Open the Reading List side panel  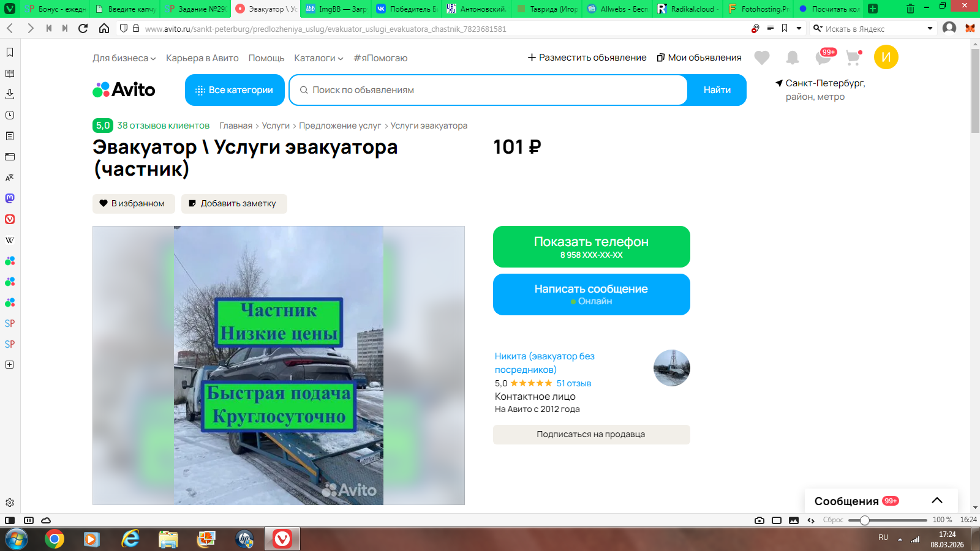click(x=10, y=73)
